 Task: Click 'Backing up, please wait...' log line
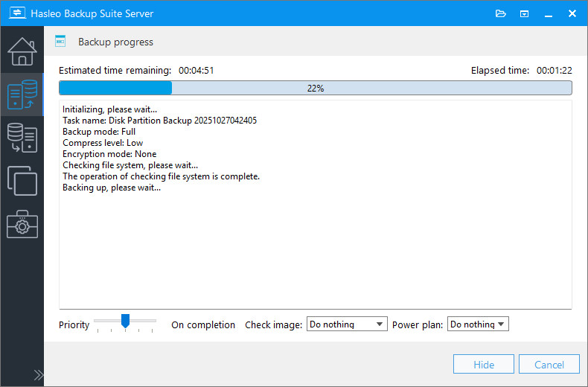[112, 188]
